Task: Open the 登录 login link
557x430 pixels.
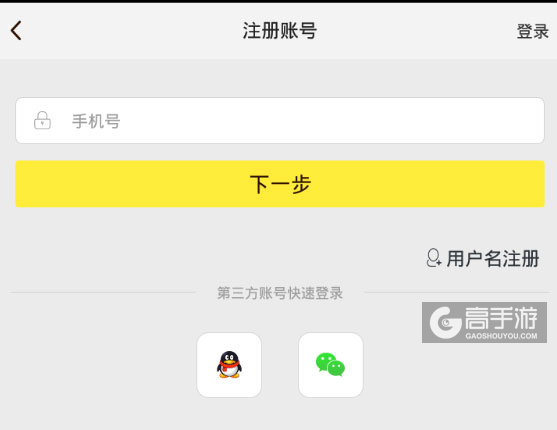Action: (532, 32)
